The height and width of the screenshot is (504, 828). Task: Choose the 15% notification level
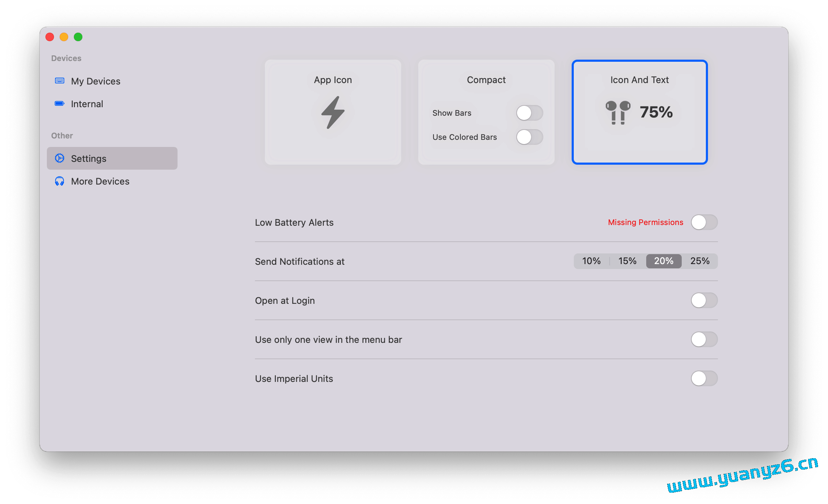tap(627, 261)
